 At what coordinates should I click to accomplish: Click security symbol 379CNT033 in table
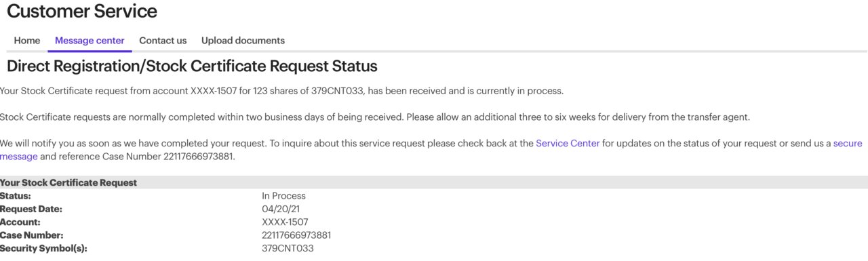point(288,248)
